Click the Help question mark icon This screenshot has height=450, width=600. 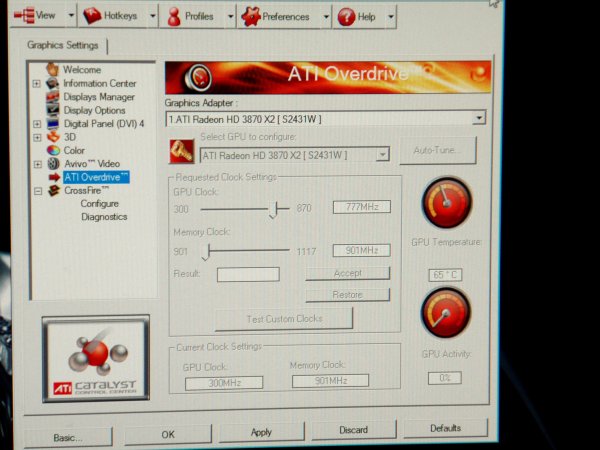pyautogui.click(x=346, y=17)
